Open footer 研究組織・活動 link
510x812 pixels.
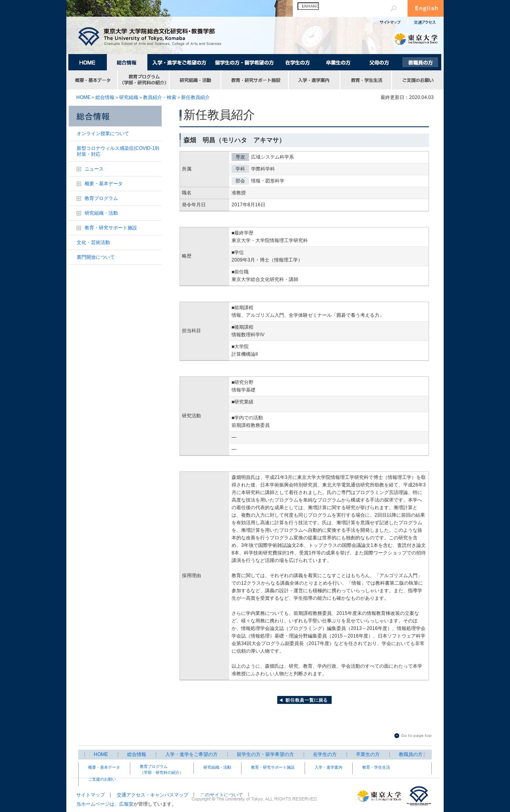pos(217,767)
